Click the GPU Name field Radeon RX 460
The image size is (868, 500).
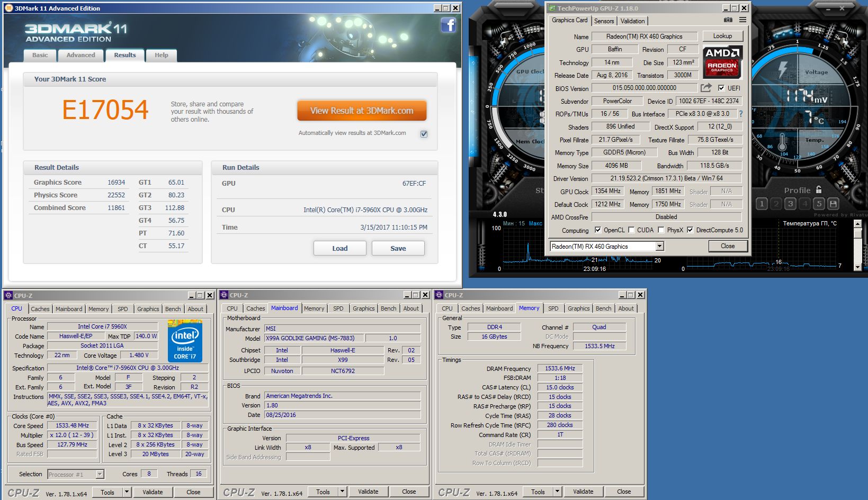pos(645,37)
